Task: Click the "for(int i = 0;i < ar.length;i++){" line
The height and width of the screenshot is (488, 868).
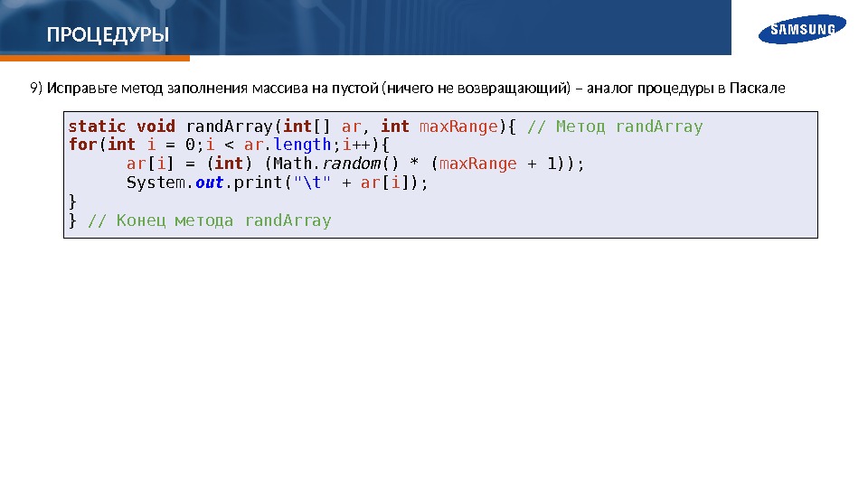Action: pos(229,145)
